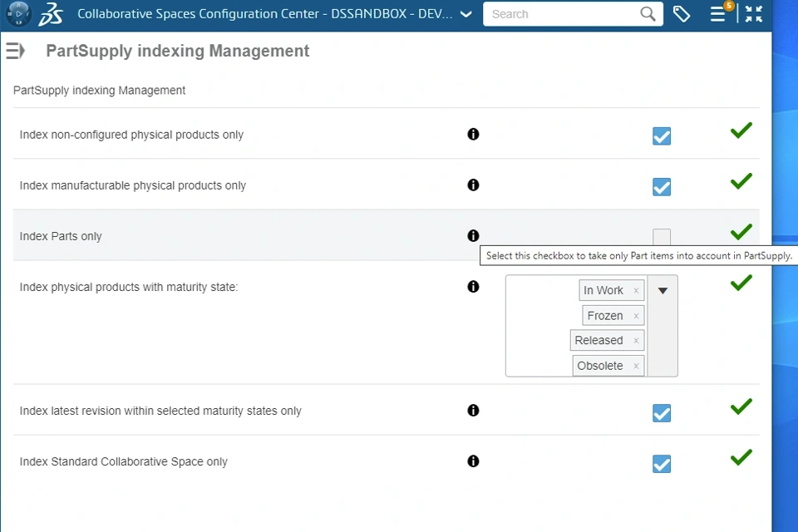This screenshot has height=532, width=798.
Task: Click the 'PartSupply indexing Management' section subtitle
Action: (99, 90)
